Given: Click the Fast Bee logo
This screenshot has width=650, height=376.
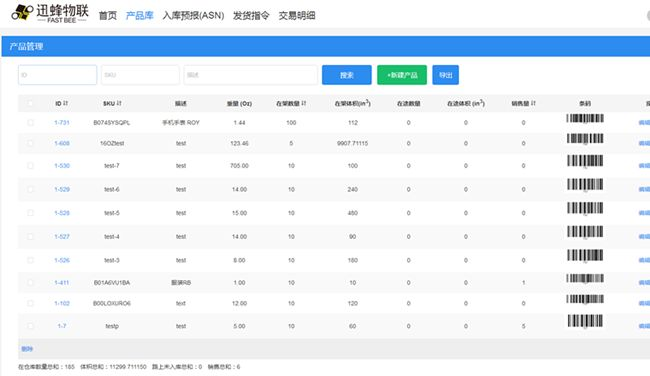Looking at the screenshot, I should click(x=50, y=13).
